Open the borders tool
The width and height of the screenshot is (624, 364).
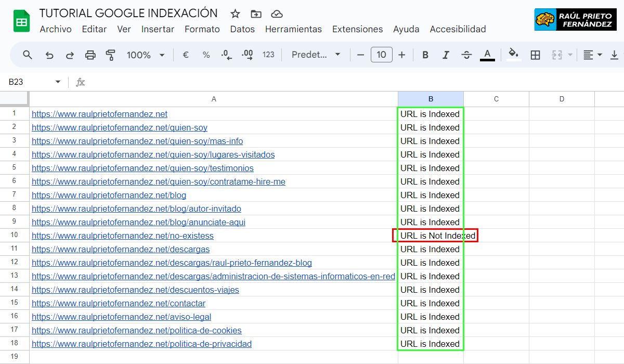coord(535,55)
